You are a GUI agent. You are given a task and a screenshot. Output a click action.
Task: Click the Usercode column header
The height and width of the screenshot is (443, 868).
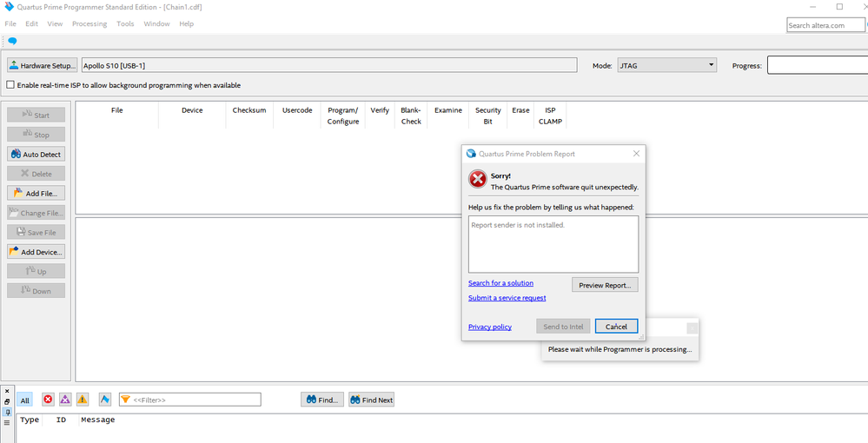click(x=297, y=116)
